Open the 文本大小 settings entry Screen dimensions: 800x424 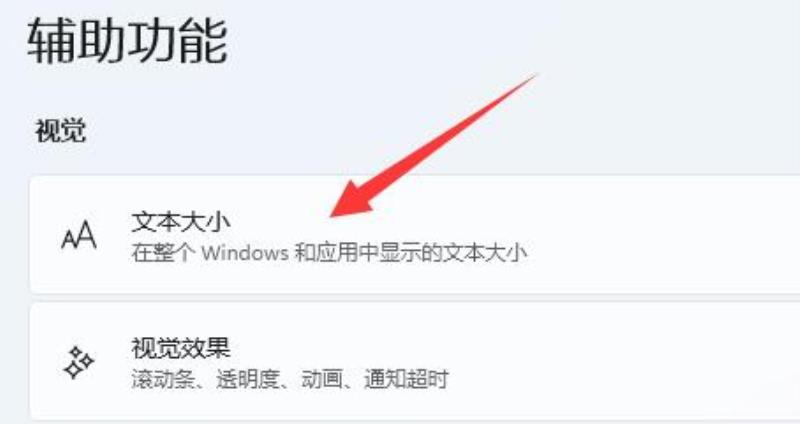coord(414,235)
